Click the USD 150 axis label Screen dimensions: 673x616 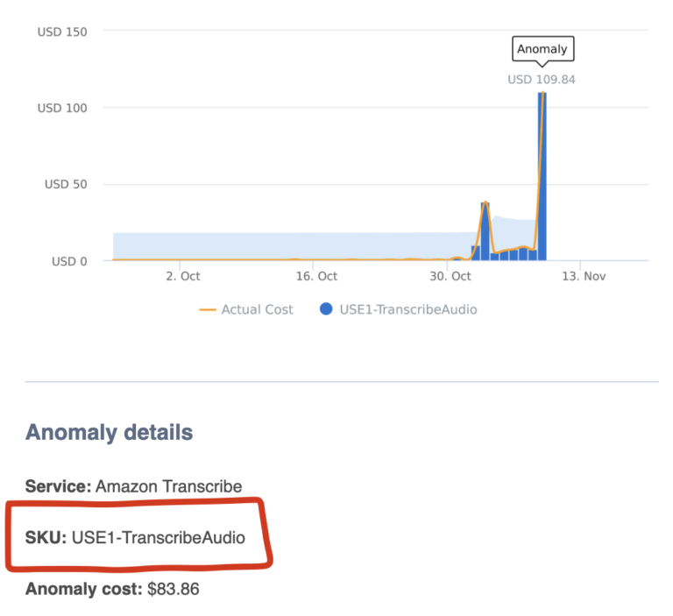[x=62, y=32]
